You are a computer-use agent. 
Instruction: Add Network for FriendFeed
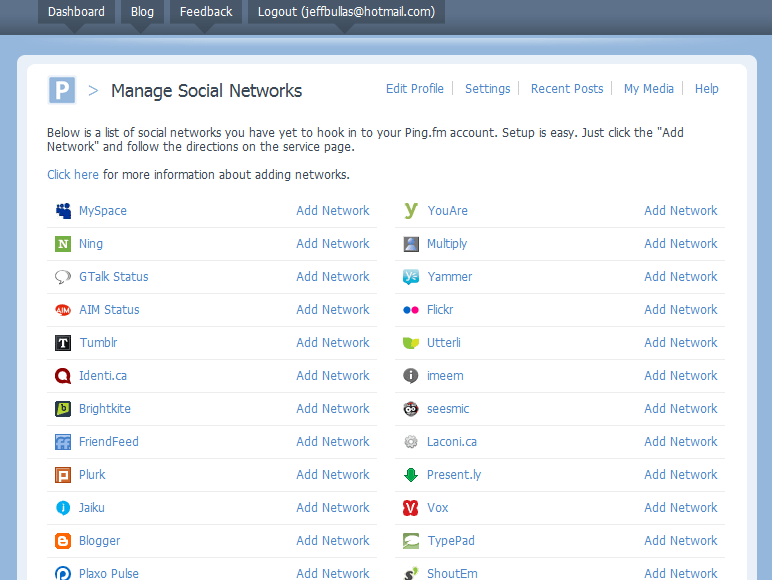(333, 442)
